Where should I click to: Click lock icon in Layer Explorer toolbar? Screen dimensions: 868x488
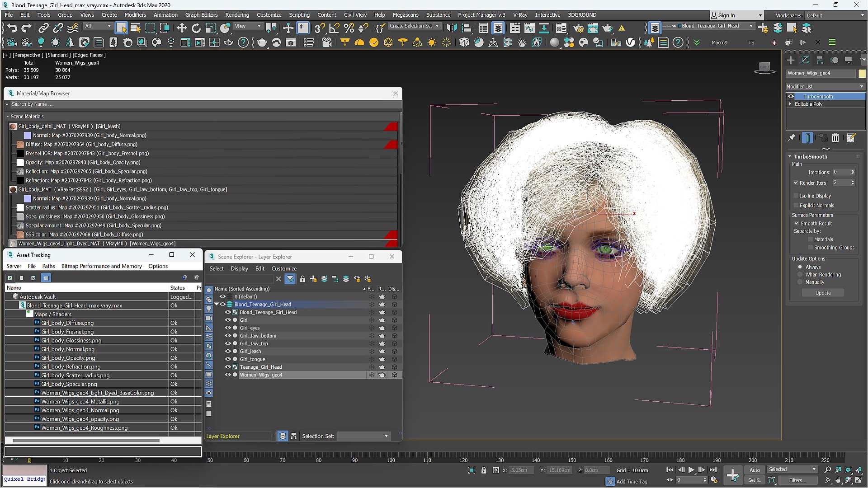(302, 279)
